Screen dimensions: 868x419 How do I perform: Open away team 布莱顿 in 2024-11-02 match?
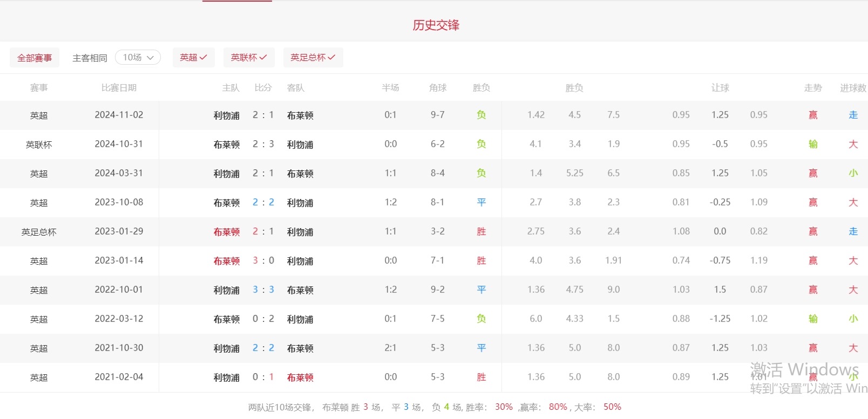(300, 115)
